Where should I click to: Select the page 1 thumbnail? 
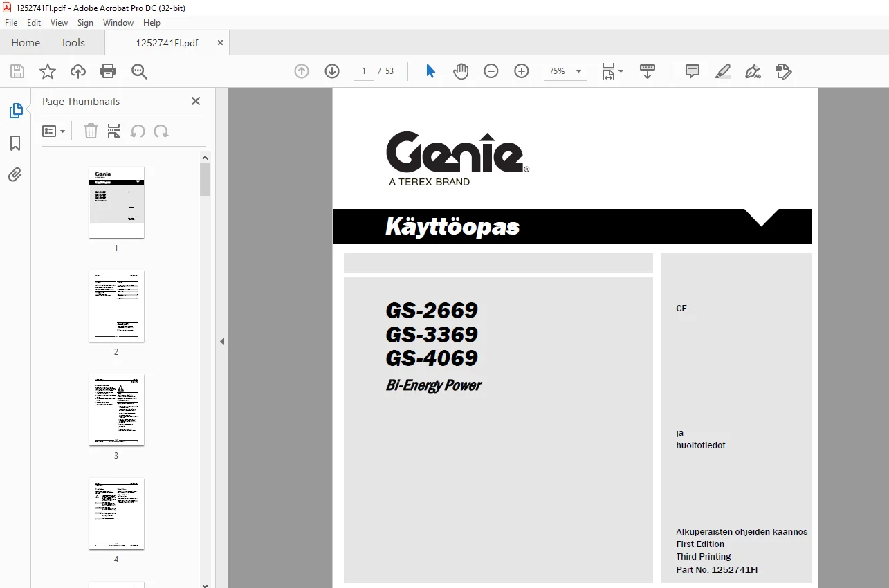116,202
